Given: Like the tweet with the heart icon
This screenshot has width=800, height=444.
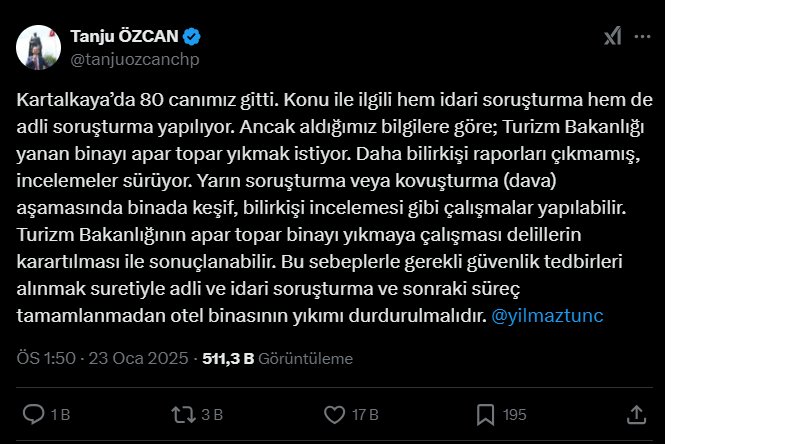Looking at the screenshot, I should click(x=335, y=414).
